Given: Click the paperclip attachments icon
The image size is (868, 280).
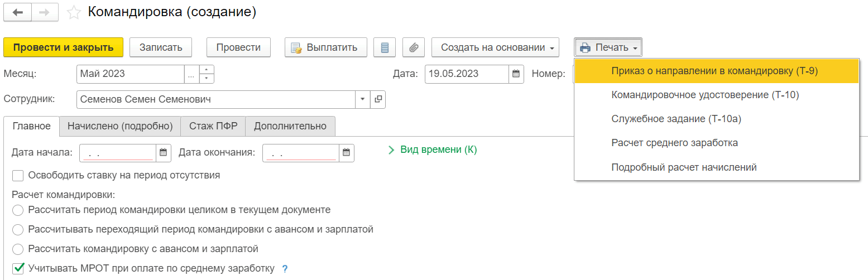Looking at the screenshot, I should [414, 47].
